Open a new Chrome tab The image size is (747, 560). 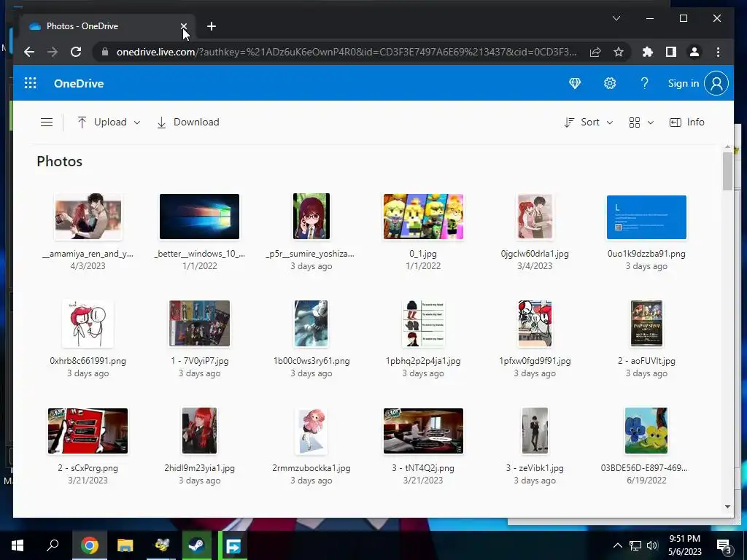point(212,26)
